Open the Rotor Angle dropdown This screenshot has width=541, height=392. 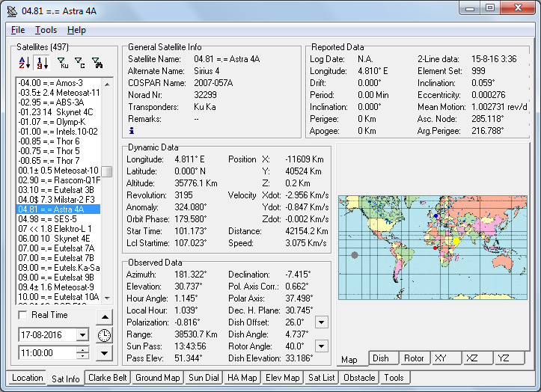coord(321,346)
